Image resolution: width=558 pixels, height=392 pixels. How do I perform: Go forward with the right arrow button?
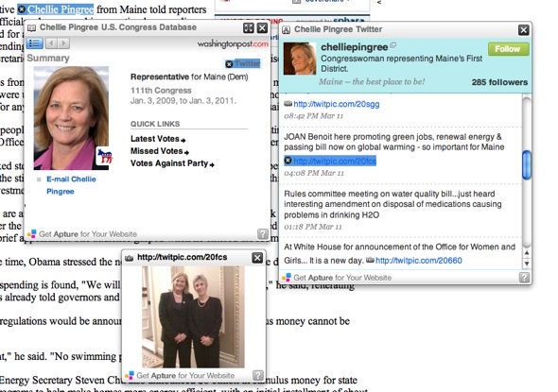63,43
